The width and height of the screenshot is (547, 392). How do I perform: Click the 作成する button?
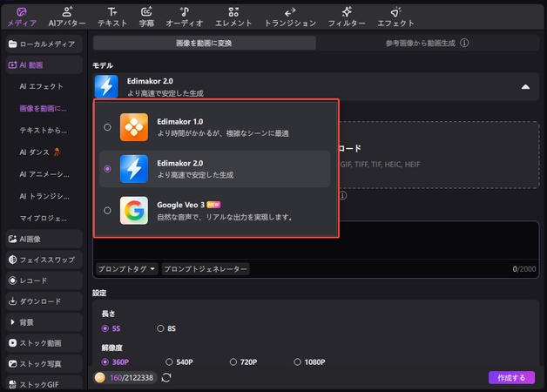tap(511, 378)
